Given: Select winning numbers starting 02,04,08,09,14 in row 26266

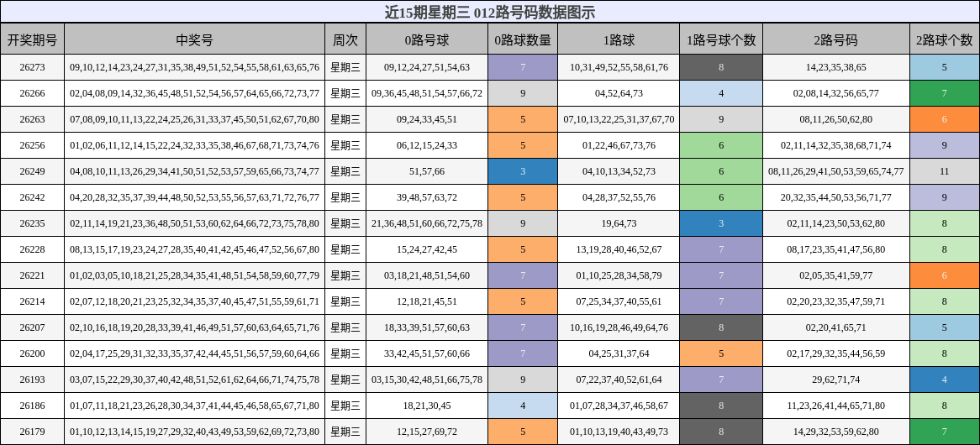Looking at the screenshot, I should point(194,94).
